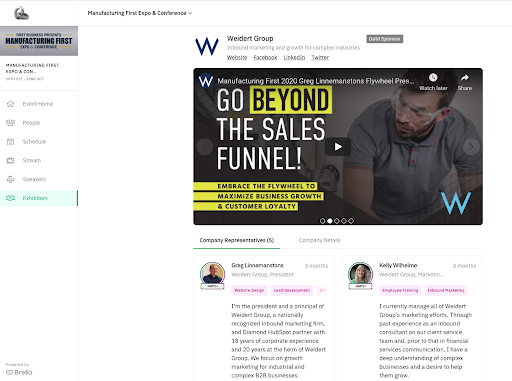Select the fourth carousel dot
512x381 pixels.
[x=344, y=221]
